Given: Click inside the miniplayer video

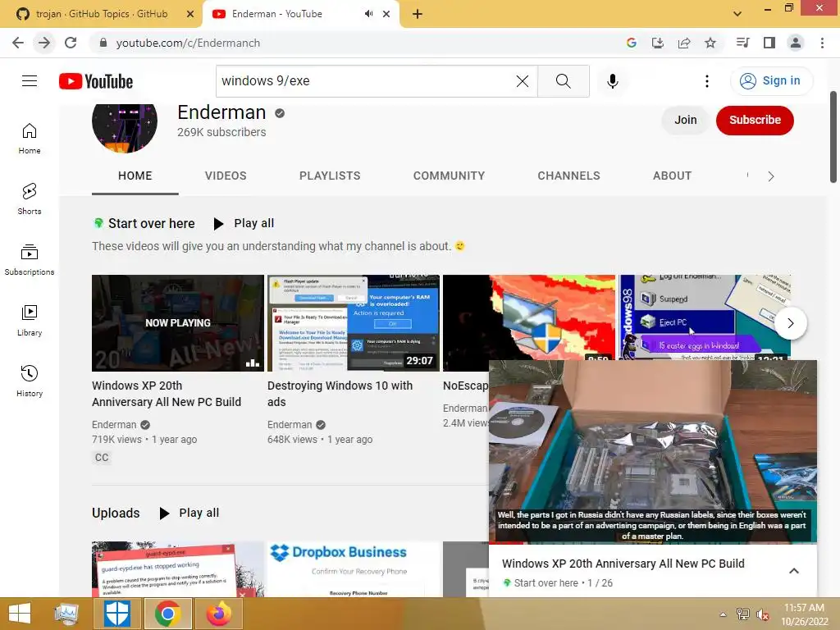Looking at the screenshot, I should pyautogui.click(x=652, y=452).
